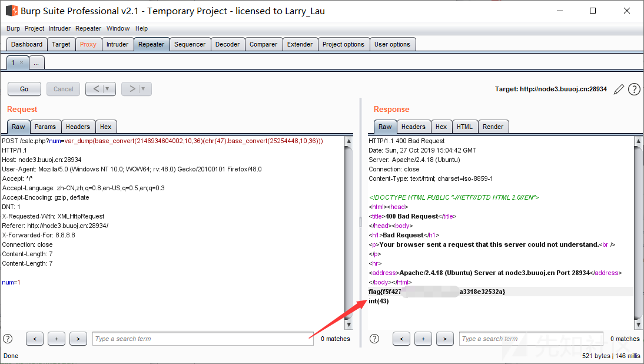Go to previous request search match
644x364 pixels.
tap(35, 339)
